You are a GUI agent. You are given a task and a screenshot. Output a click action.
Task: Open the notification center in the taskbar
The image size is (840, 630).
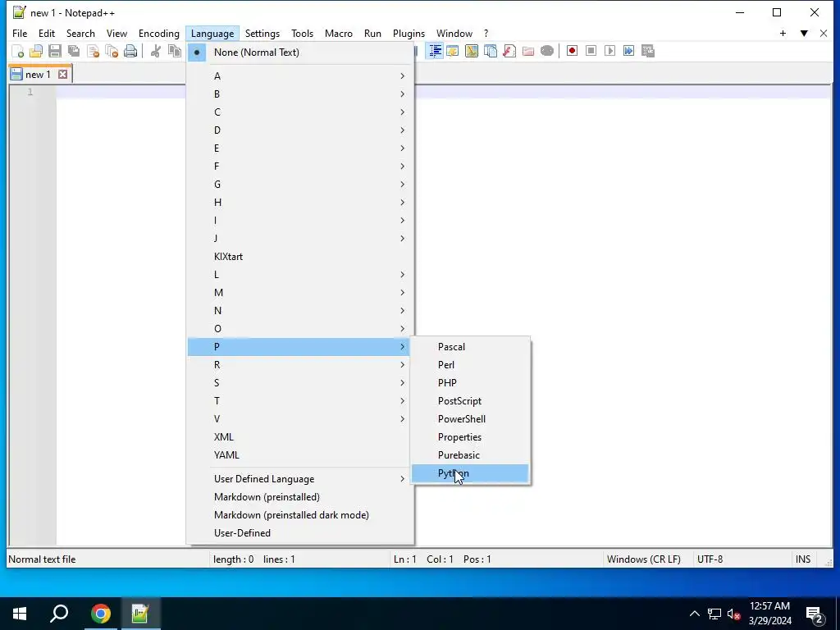pyautogui.click(x=815, y=614)
